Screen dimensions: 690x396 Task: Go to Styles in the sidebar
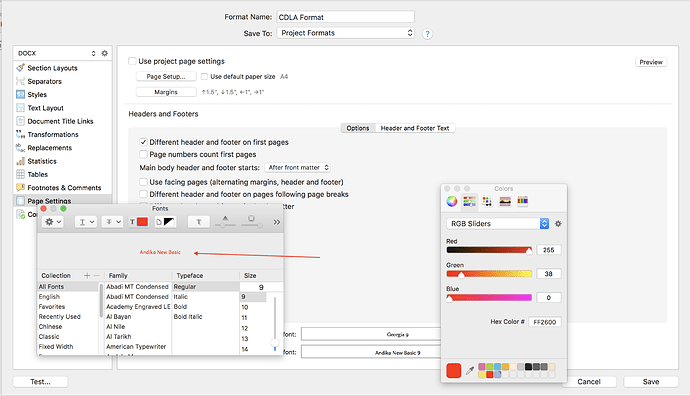pos(37,95)
